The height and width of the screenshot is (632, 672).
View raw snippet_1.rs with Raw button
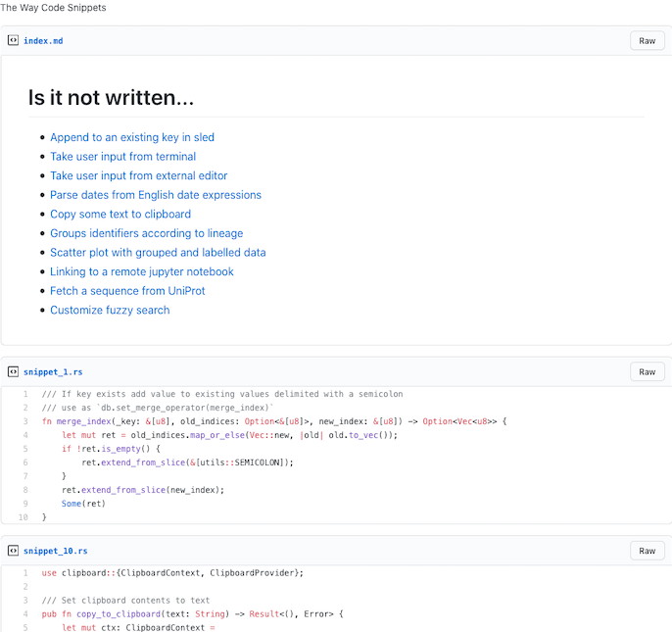point(648,371)
